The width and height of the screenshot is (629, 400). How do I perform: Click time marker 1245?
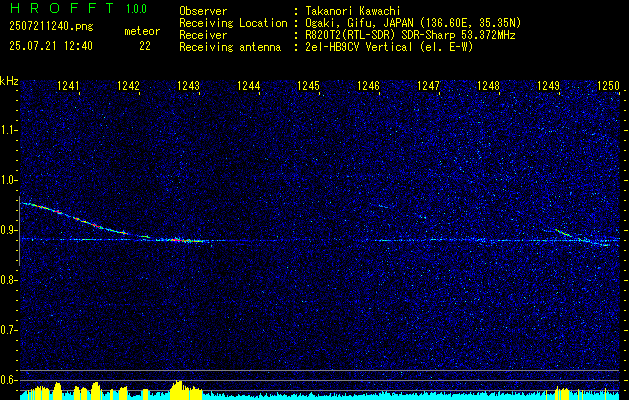point(308,85)
